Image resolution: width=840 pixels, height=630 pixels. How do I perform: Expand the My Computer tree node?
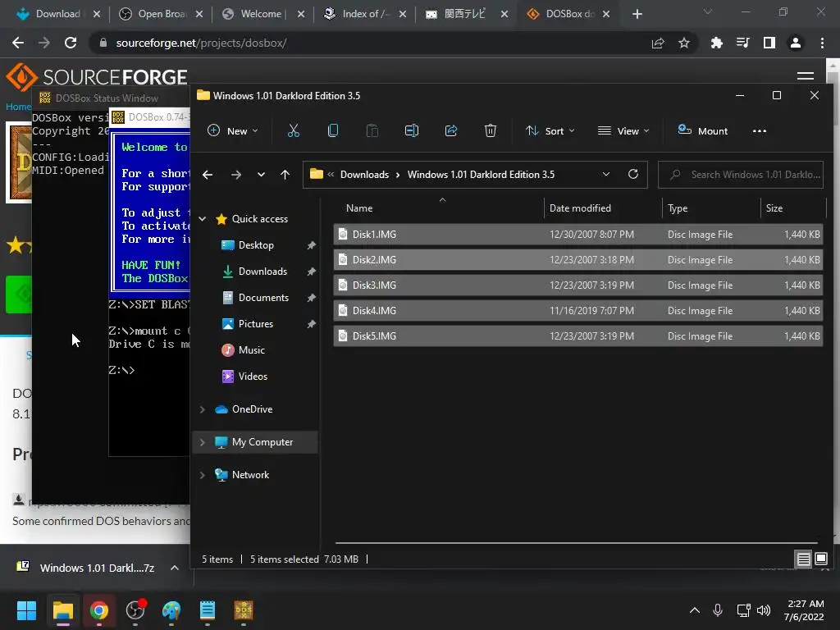[203, 442]
